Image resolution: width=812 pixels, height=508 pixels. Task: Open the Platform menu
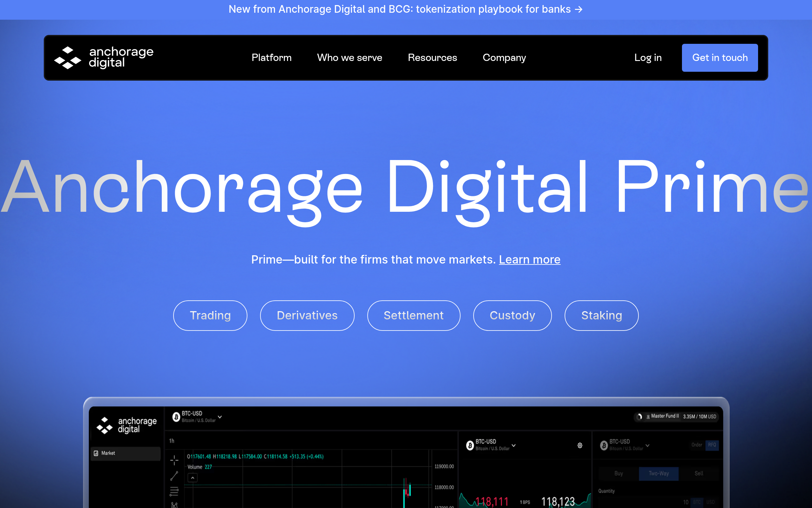point(272,58)
